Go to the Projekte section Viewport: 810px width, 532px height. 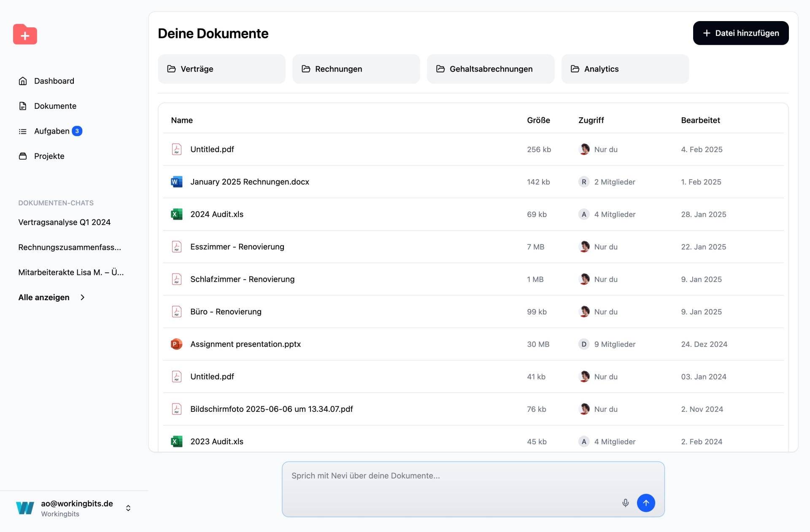(x=49, y=156)
